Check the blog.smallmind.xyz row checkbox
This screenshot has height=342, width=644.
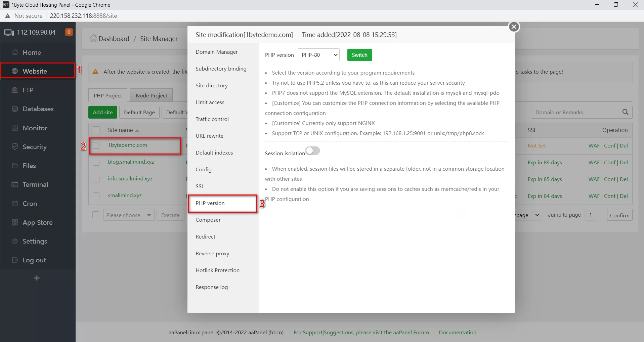coord(96,162)
